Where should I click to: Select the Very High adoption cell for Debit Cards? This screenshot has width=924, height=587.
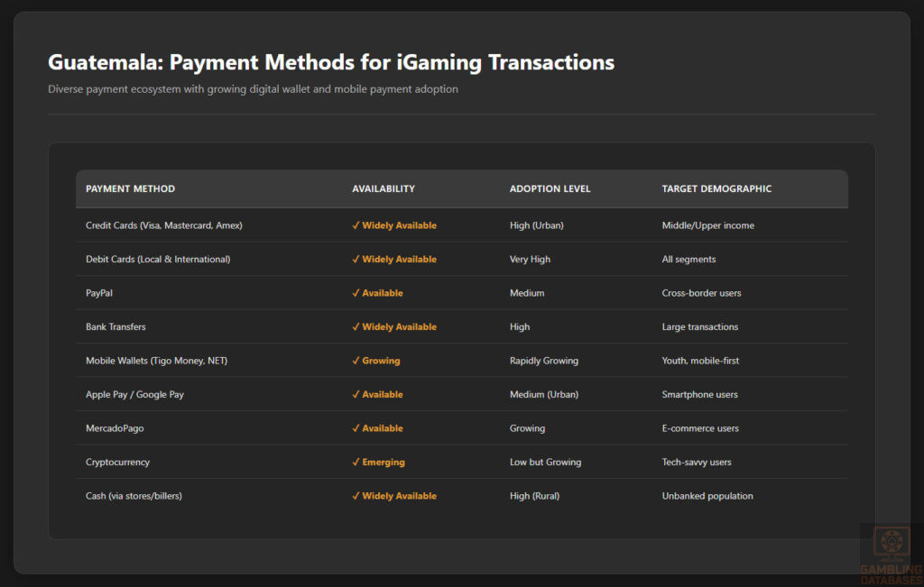(x=530, y=259)
